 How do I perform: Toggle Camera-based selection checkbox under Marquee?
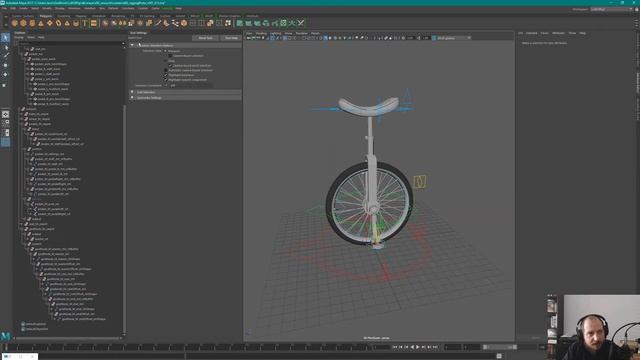click(171, 56)
